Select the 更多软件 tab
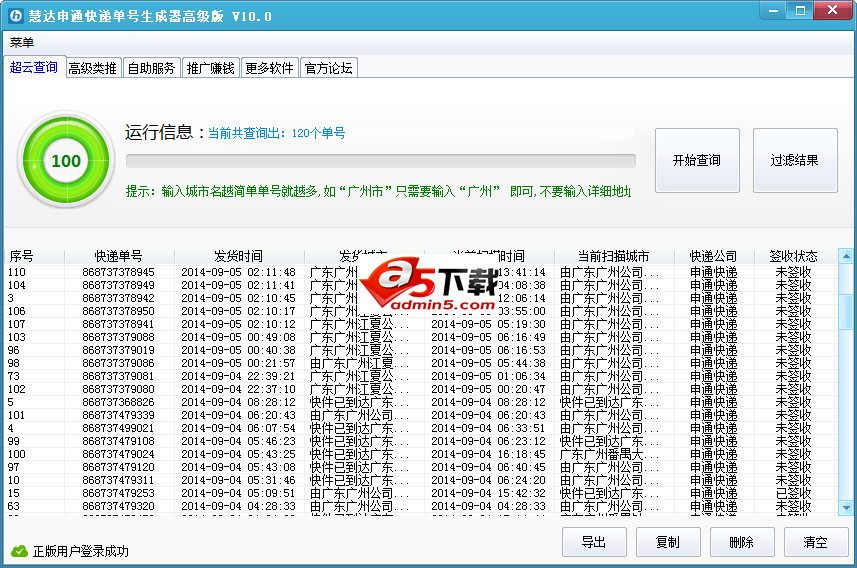Image resolution: width=857 pixels, height=568 pixels. (269, 68)
